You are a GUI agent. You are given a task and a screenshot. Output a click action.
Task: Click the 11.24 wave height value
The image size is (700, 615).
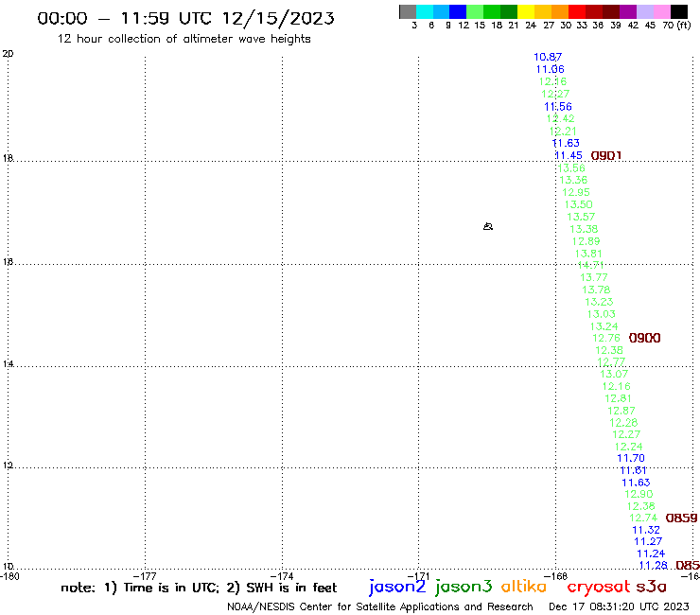651,553
